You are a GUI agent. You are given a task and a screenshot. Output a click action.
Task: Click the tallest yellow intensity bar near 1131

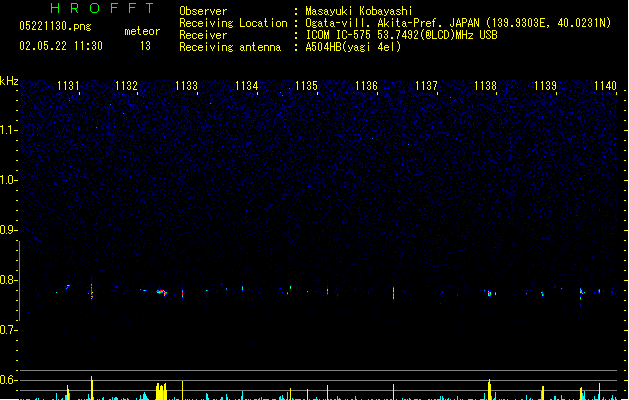(92, 388)
